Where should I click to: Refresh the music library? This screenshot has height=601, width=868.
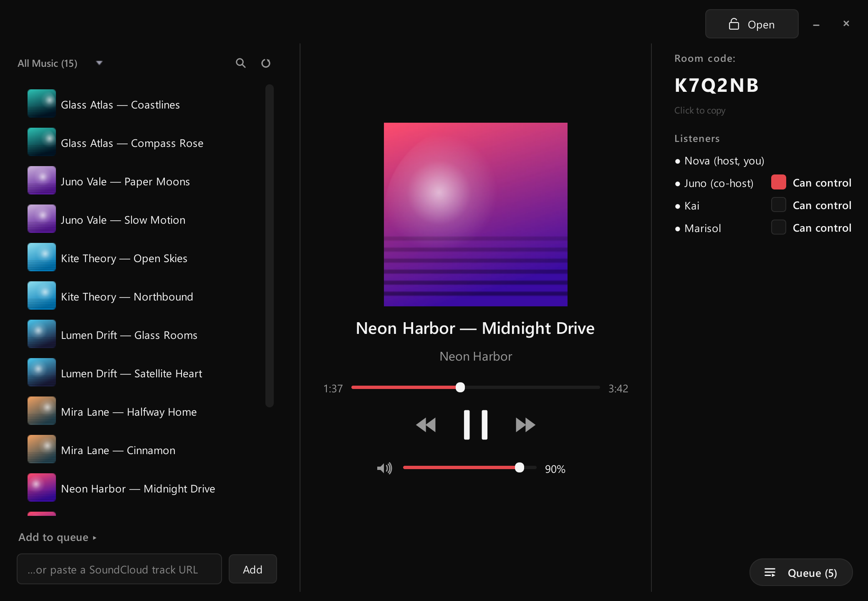click(x=266, y=63)
